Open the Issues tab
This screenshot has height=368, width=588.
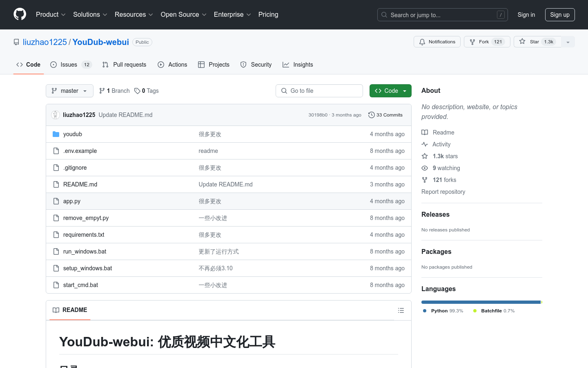point(71,65)
